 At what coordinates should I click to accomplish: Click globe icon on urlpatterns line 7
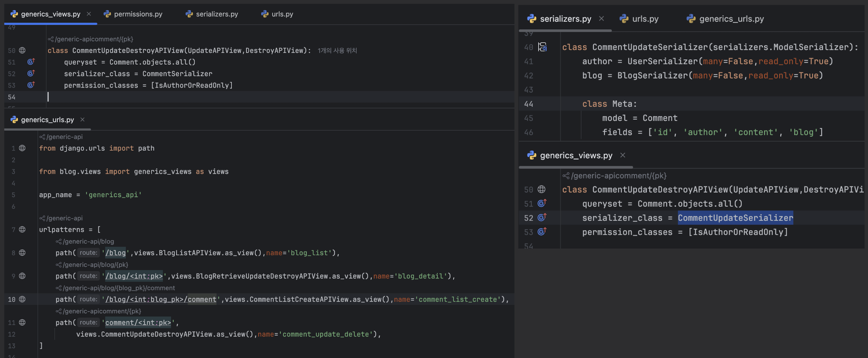click(22, 229)
